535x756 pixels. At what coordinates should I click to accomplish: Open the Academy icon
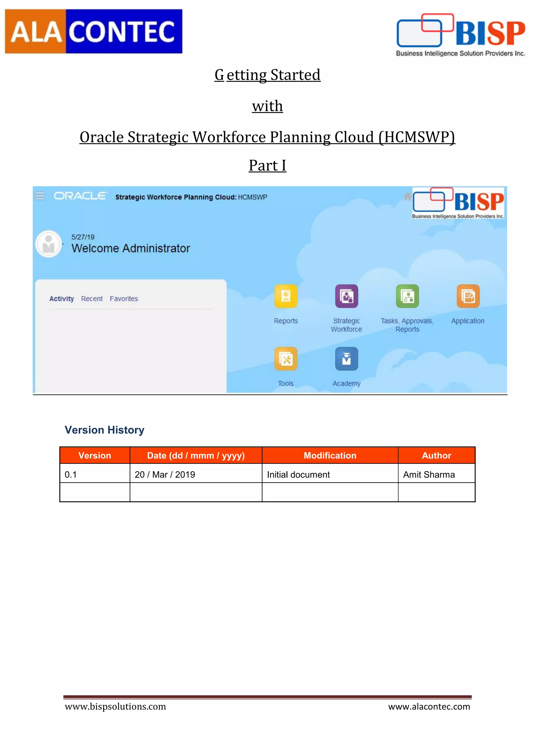click(346, 359)
